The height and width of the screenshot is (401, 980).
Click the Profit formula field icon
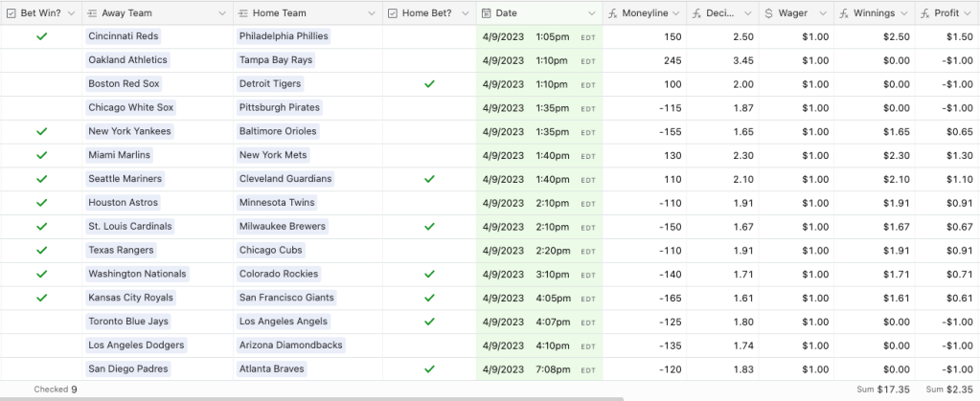coord(925,13)
